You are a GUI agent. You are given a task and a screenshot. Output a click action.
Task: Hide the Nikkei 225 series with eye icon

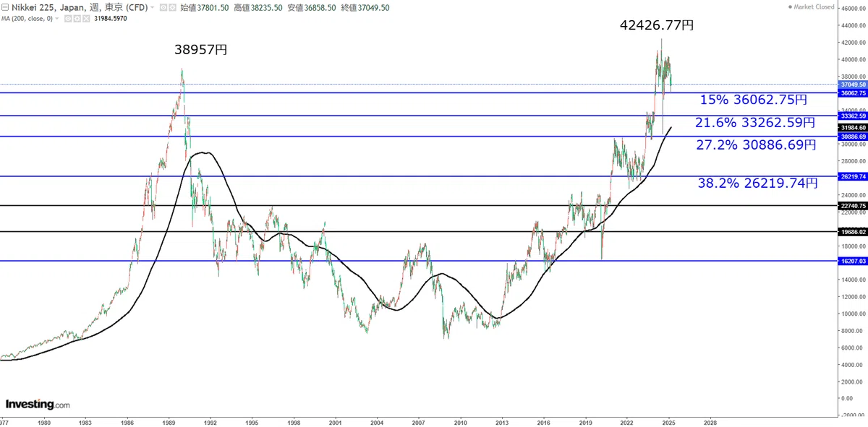point(163,7)
